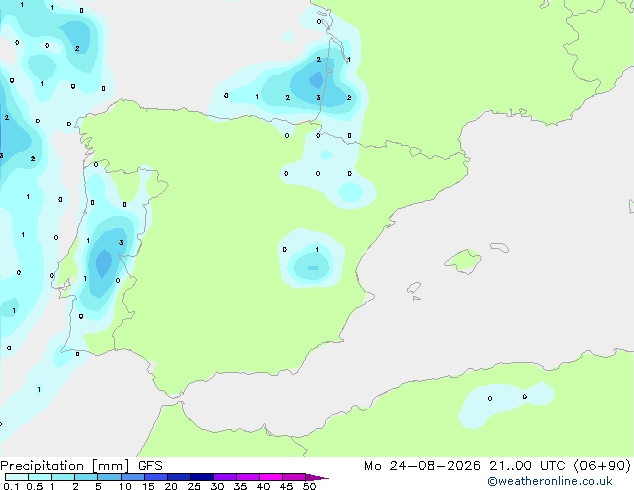Click the '30' legend scale label

click(217, 486)
